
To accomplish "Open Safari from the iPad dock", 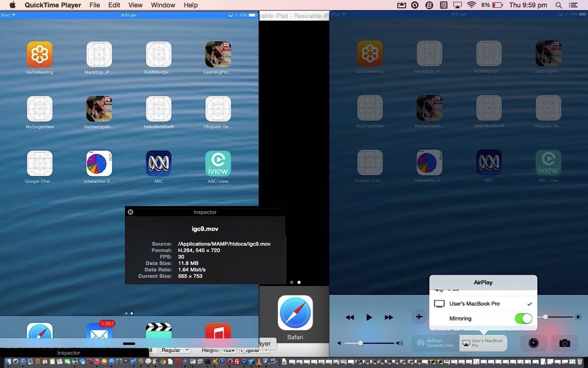I will click(40, 332).
